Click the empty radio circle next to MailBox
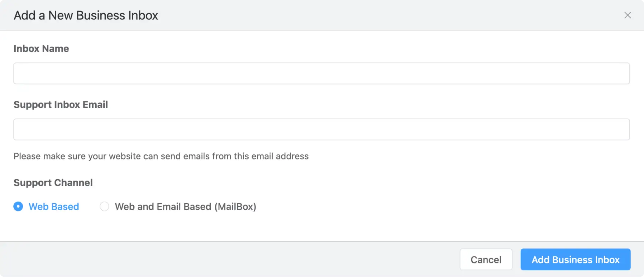The image size is (644, 277). (x=104, y=206)
